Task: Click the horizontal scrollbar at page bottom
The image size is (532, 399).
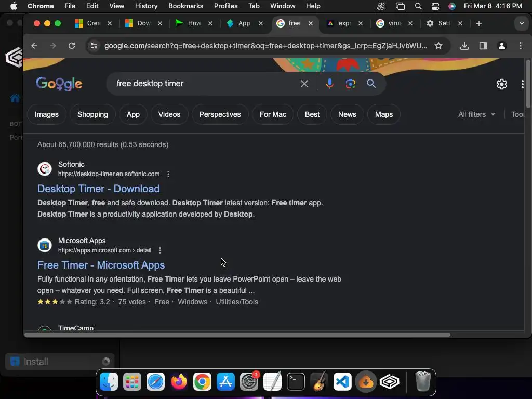Action: pos(237,335)
